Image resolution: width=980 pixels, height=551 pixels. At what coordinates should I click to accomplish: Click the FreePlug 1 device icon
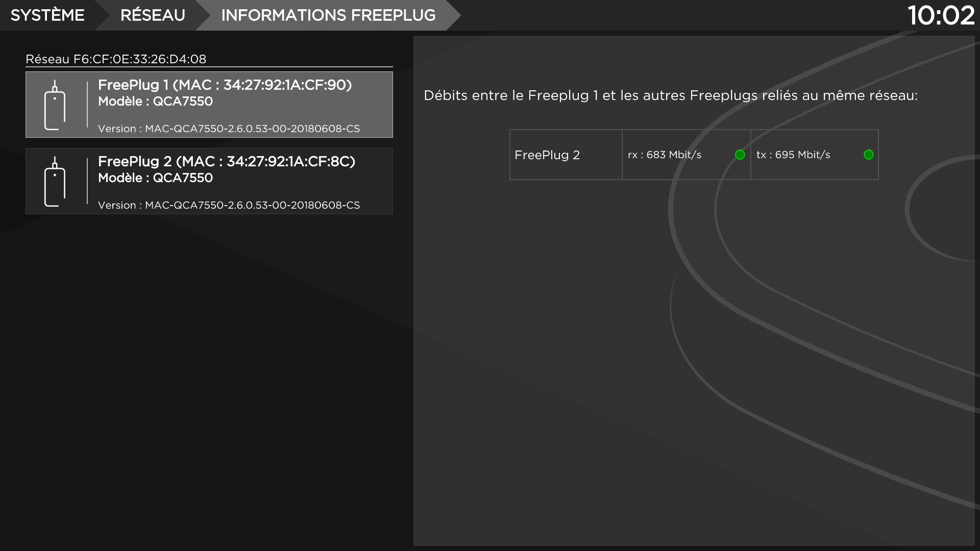click(x=55, y=105)
